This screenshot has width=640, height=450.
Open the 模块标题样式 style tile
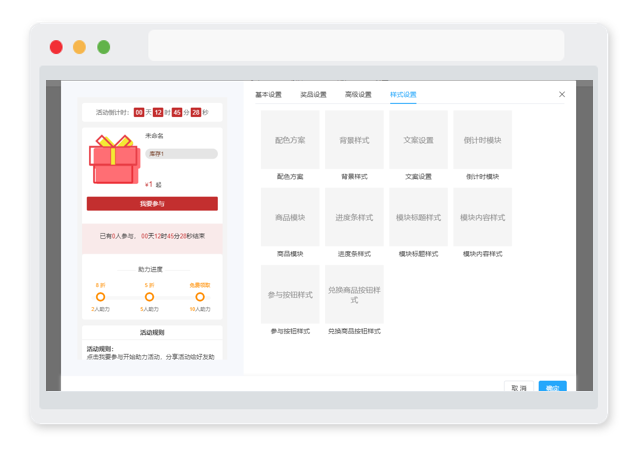coord(418,217)
